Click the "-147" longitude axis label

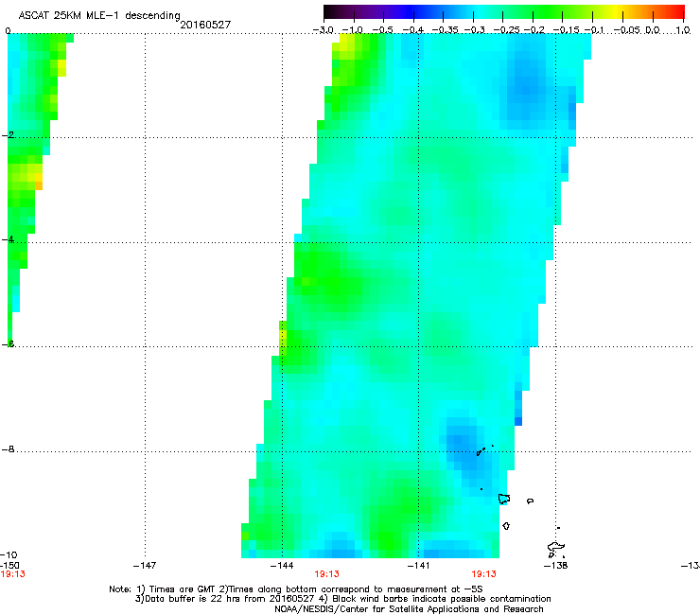145,566
